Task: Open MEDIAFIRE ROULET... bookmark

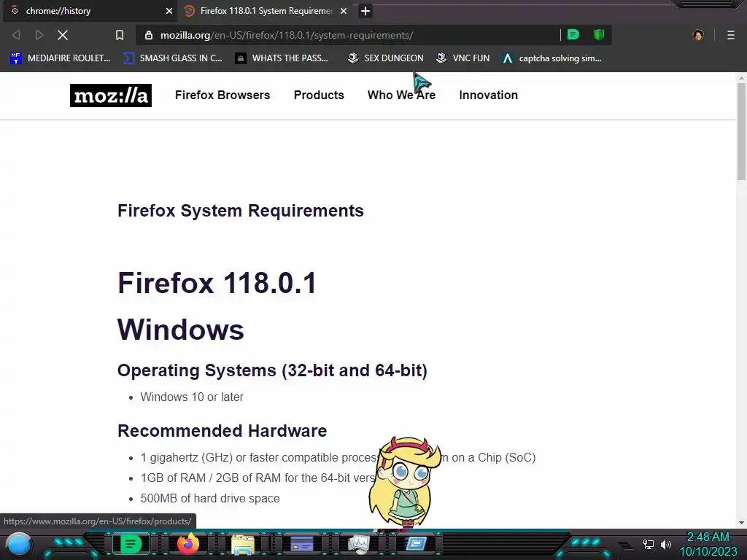Action: click(x=61, y=58)
